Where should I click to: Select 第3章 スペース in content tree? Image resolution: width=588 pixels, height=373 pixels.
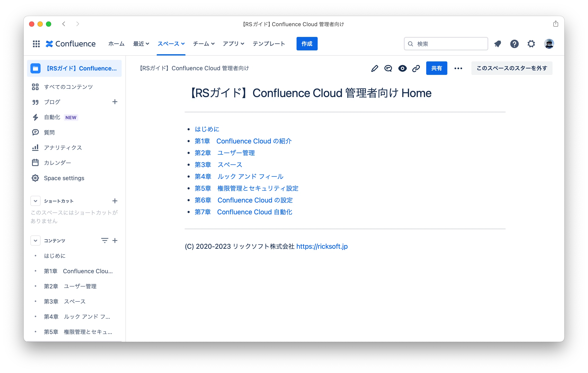(x=74, y=301)
